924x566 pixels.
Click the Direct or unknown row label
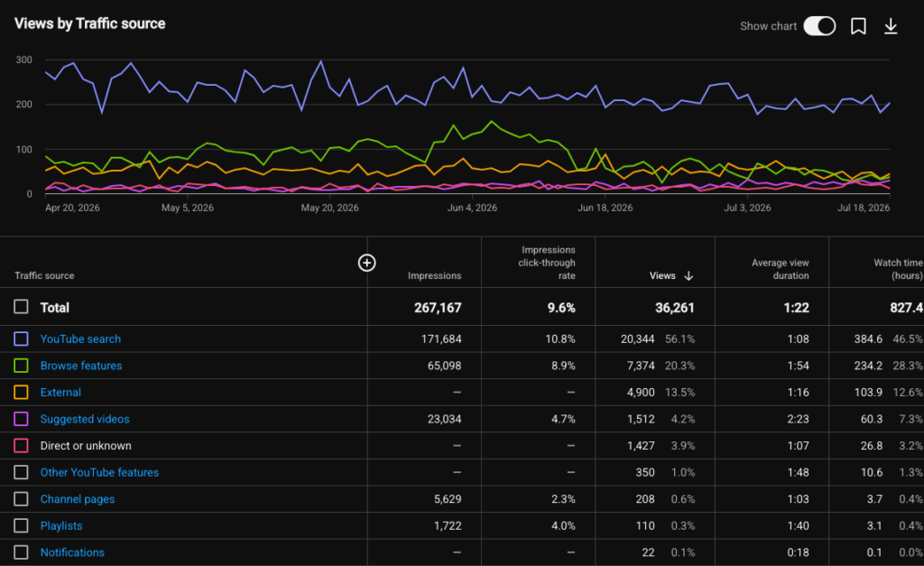pos(86,446)
